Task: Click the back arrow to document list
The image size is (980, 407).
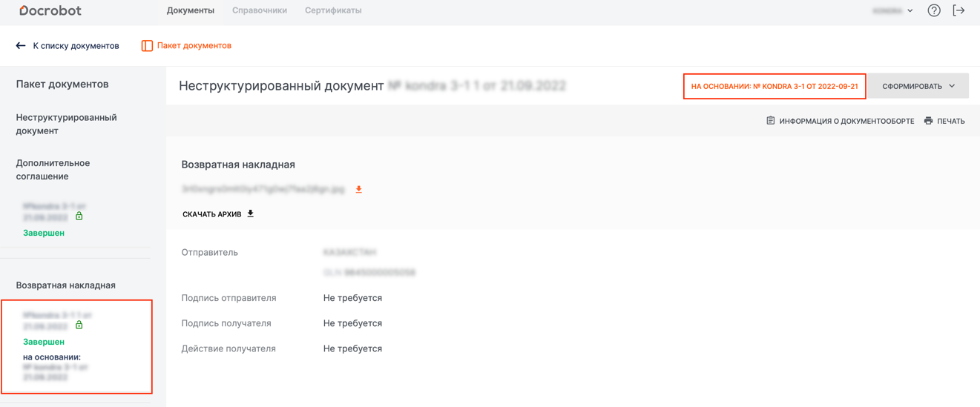Action: (21, 46)
